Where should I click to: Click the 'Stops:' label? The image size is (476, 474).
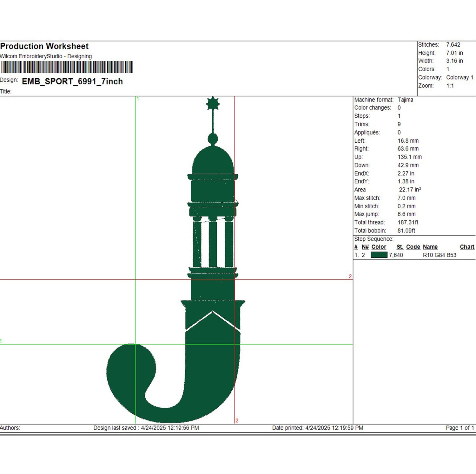(x=362, y=116)
